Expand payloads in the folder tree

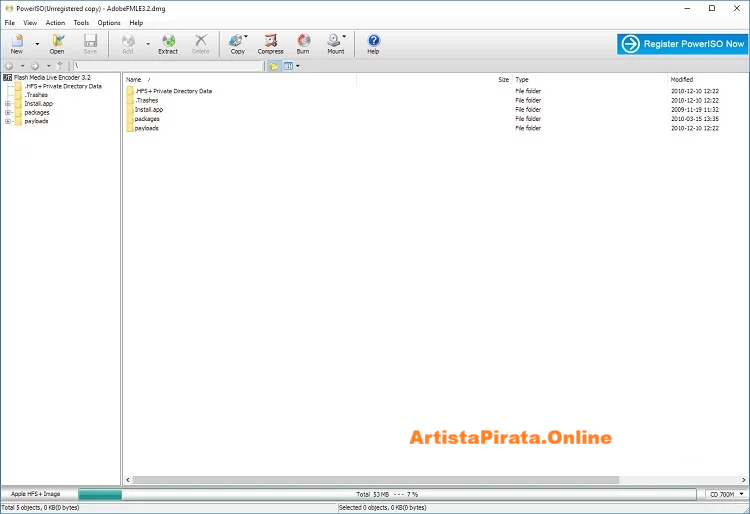tap(8, 121)
